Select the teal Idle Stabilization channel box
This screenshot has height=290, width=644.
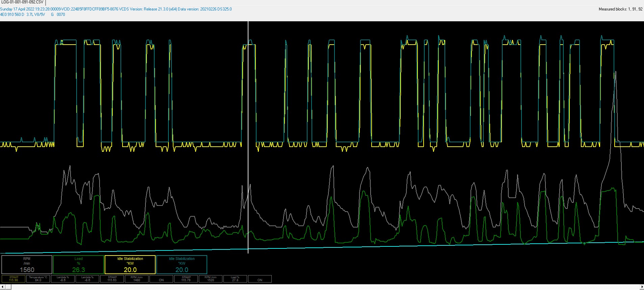click(x=182, y=264)
